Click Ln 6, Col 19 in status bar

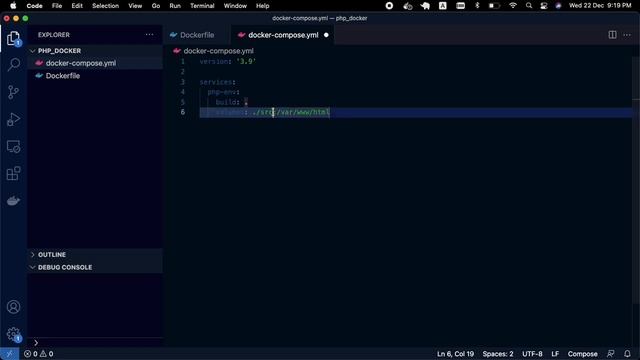click(x=455, y=354)
